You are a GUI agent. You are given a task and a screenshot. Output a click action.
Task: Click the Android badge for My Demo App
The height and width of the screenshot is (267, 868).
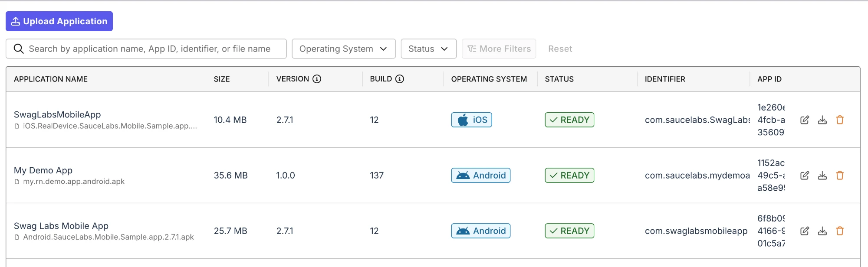coord(481,175)
